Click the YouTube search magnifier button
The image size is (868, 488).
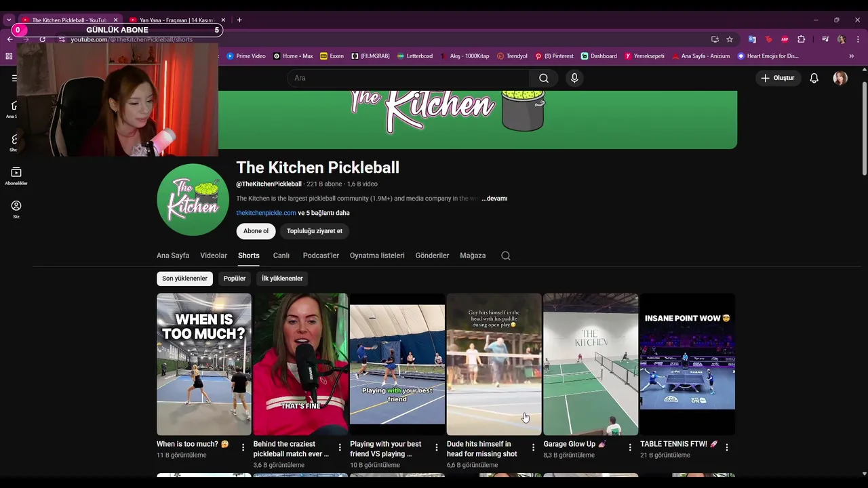point(544,78)
